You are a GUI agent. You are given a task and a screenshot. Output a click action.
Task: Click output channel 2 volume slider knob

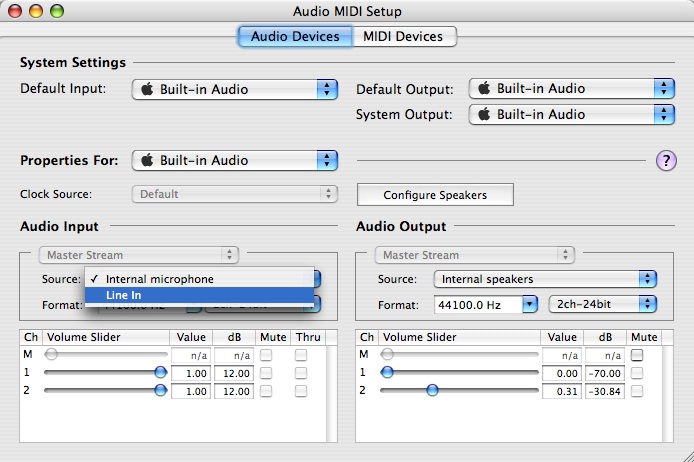pyautogui.click(x=432, y=391)
